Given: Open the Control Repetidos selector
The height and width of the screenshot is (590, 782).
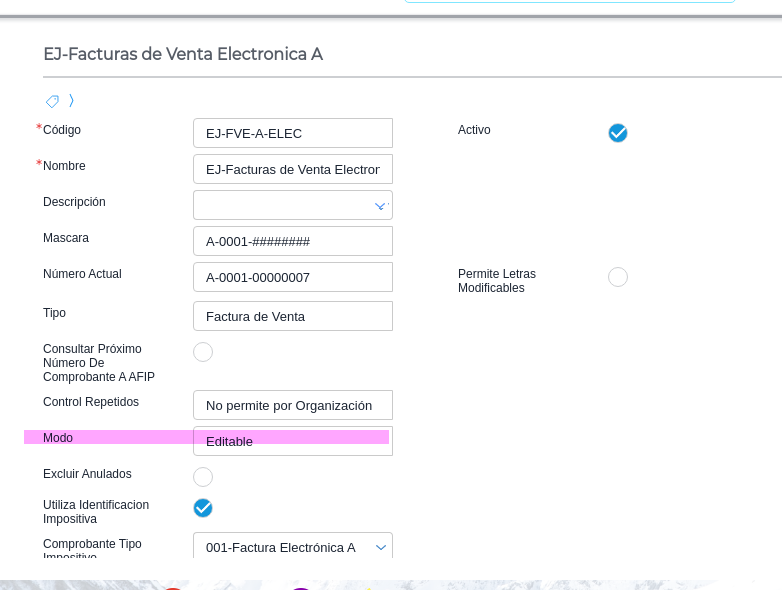Looking at the screenshot, I should click(x=292, y=405).
